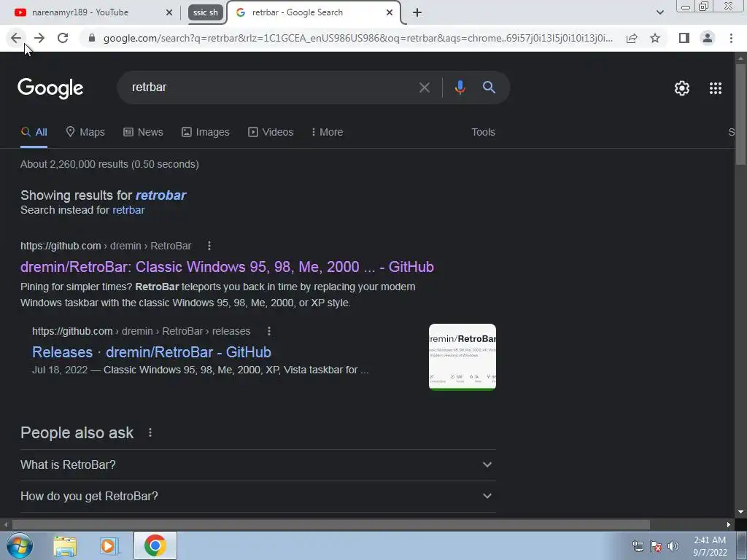Select the 'ssic sh' browser tab
This screenshot has width=747, height=560.
pyautogui.click(x=205, y=12)
